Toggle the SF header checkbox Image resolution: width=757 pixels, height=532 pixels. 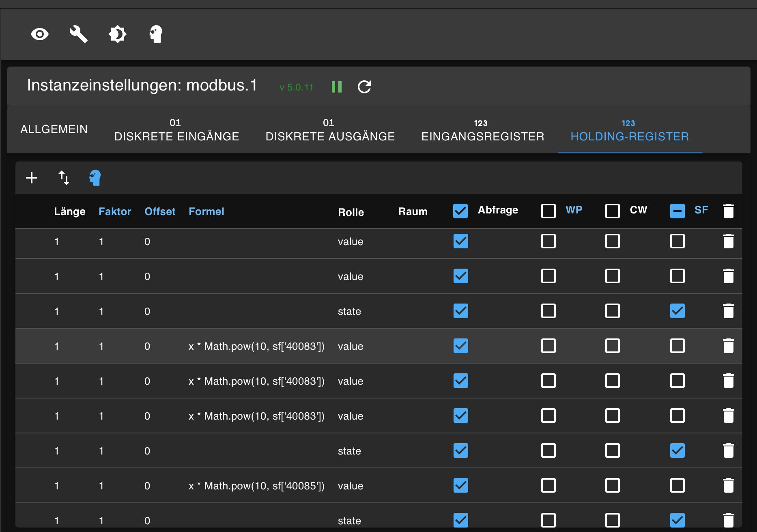[677, 211]
